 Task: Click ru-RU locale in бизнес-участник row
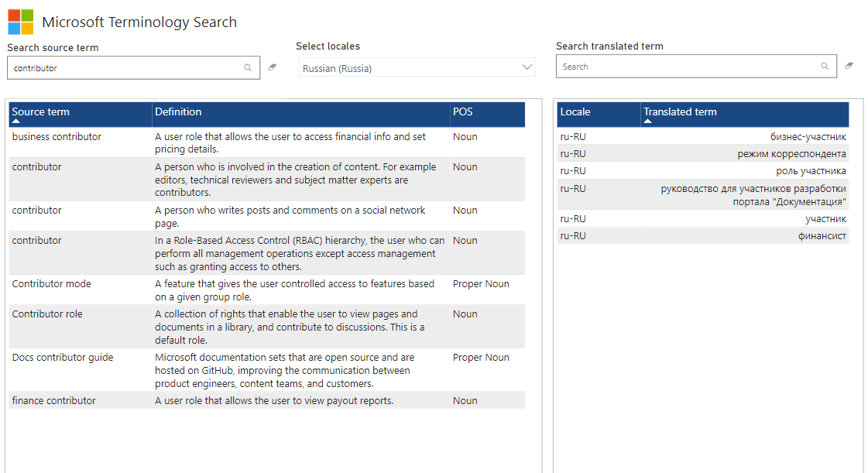click(x=573, y=137)
